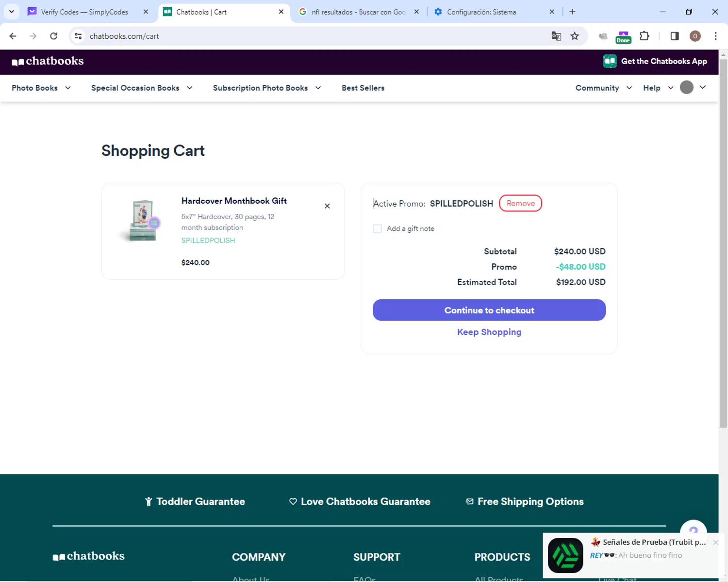Open Toddler Guarantee link

195,501
